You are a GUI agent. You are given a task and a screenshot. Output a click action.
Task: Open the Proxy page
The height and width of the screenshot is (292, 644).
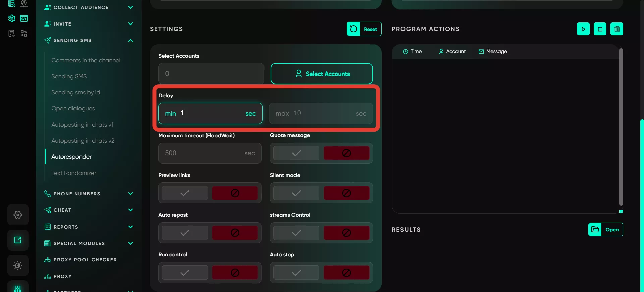[63, 276]
